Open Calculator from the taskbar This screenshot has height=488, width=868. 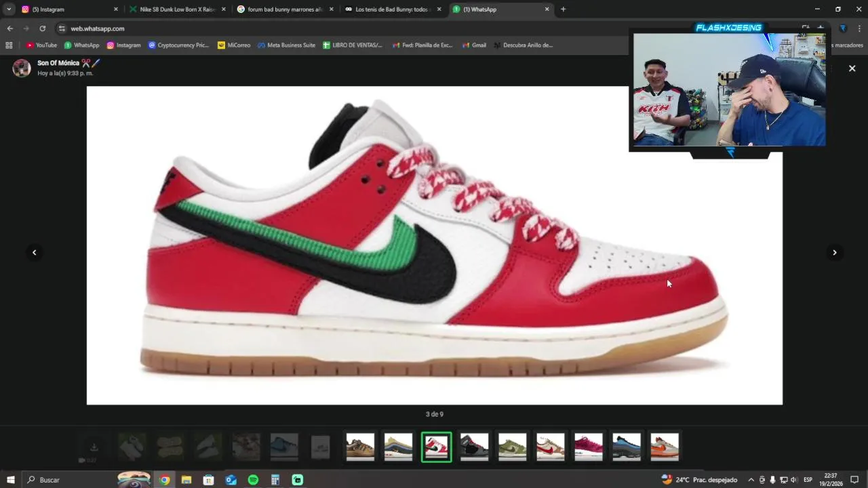coord(275,480)
